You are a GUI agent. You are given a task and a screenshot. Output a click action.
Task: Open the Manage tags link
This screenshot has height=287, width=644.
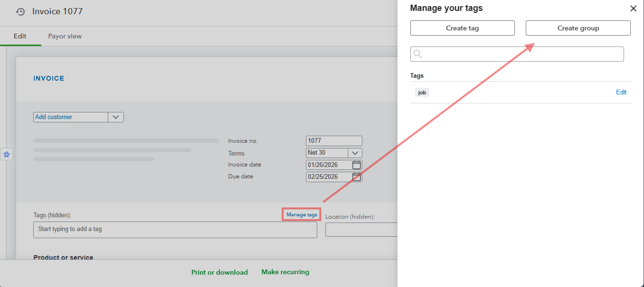pyautogui.click(x=302, y=214)
